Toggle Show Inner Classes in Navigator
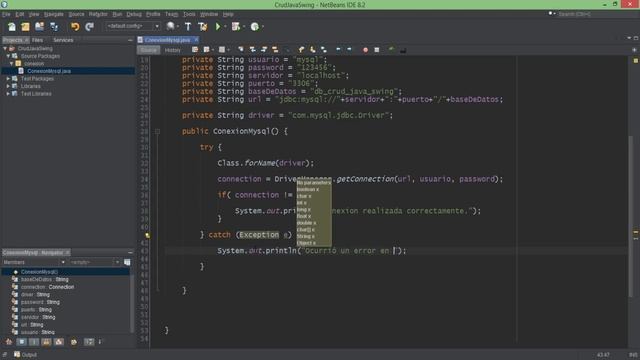The width and height of the screenshot is (640, 360). (x=59, y=342)
